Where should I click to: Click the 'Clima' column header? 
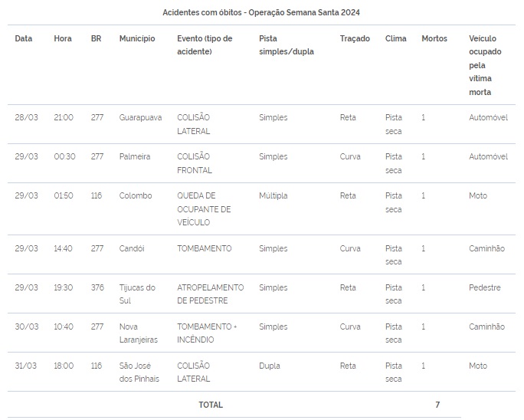[x=396, y=38]
